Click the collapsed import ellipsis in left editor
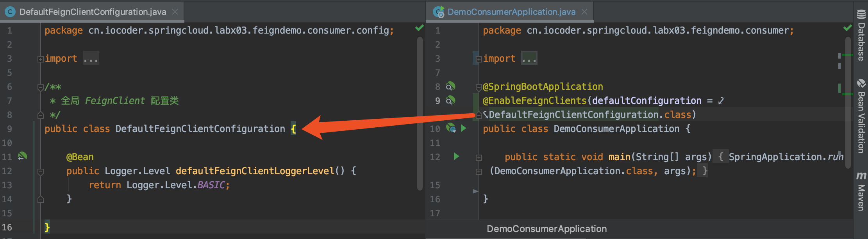This screenshot has height=239, width=868. point(91,58)
